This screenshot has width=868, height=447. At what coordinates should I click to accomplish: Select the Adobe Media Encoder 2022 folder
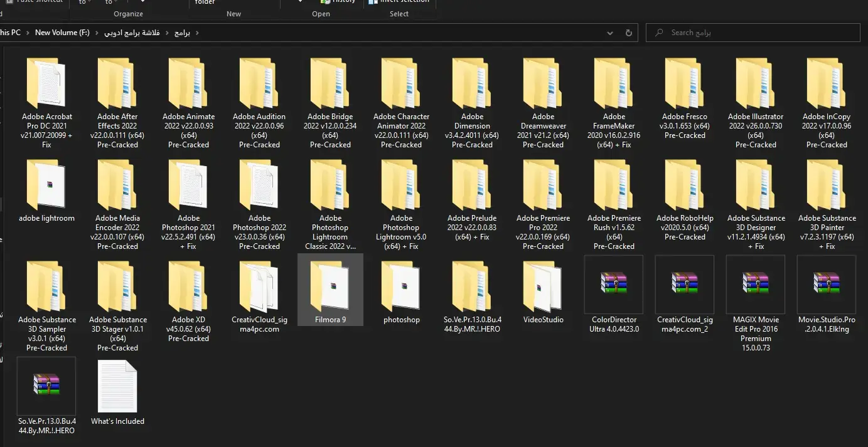coord(117,204)
